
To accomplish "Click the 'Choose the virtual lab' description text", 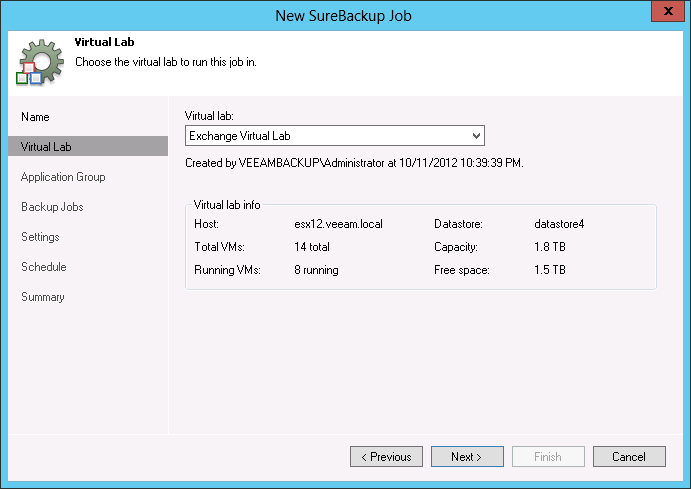I will pyautogui.click(x=166, y=62).
